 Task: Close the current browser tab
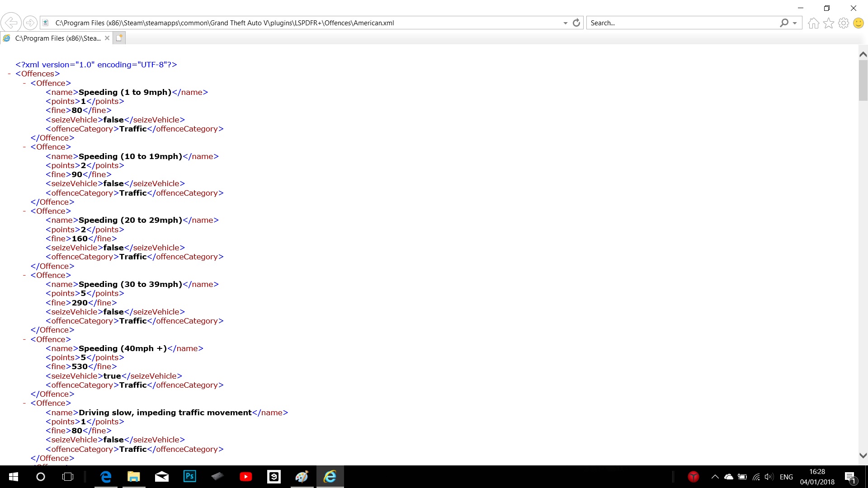pyautogui.click(x=107, y=38)
